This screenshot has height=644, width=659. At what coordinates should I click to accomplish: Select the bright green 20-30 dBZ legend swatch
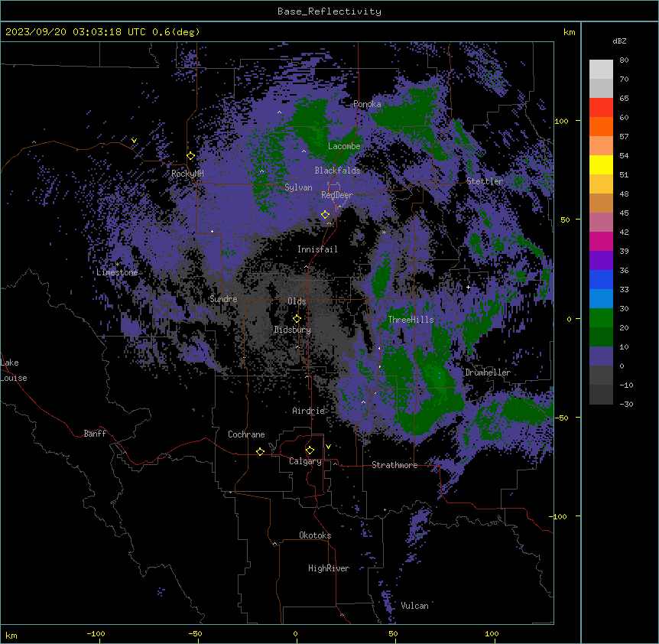(x=601, y=318)
